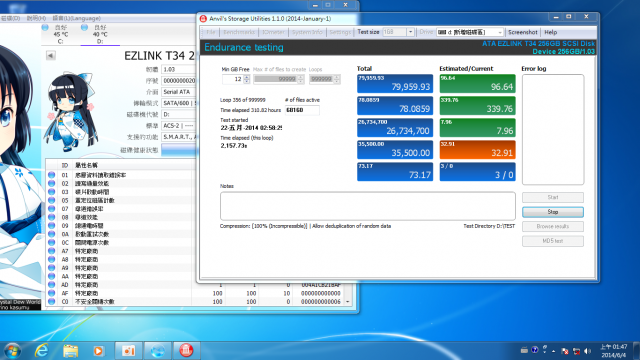640x360 pixels.
Task: Show hidden system tray icons
Action: tap(553, 351)
